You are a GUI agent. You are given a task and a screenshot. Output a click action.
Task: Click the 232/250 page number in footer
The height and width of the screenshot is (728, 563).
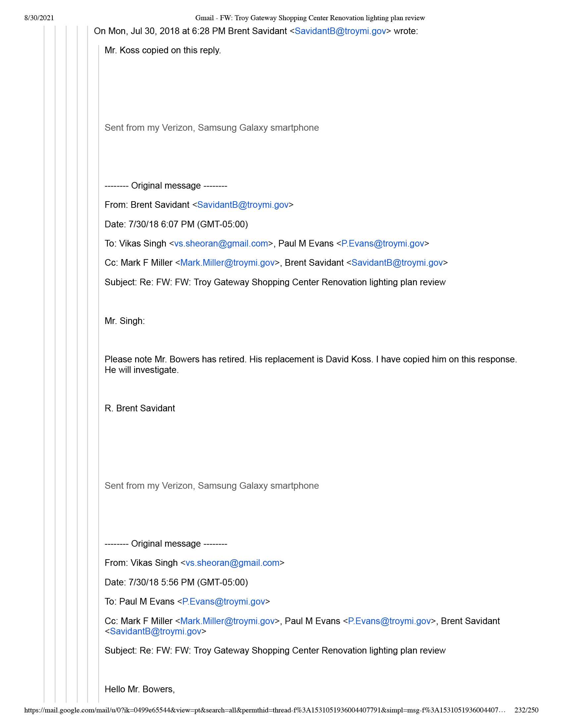pos(526,710)
